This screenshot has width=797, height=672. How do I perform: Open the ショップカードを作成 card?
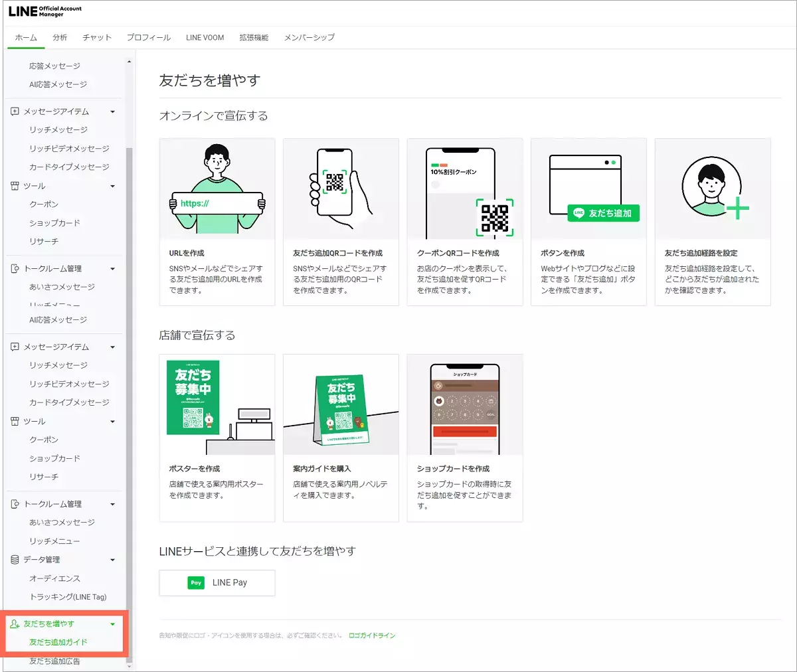click(464, 438)
